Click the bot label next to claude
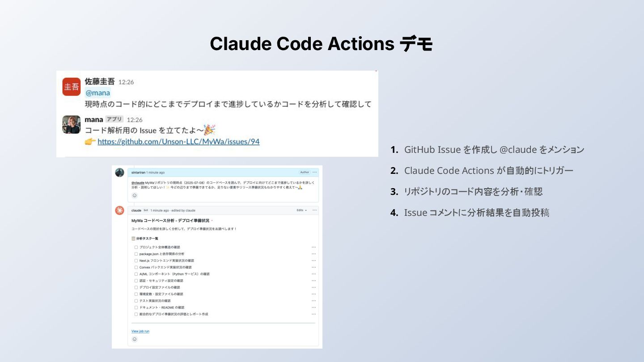This screenshot has height=362, width=644. pyautogui.click(x=146, y=210)
